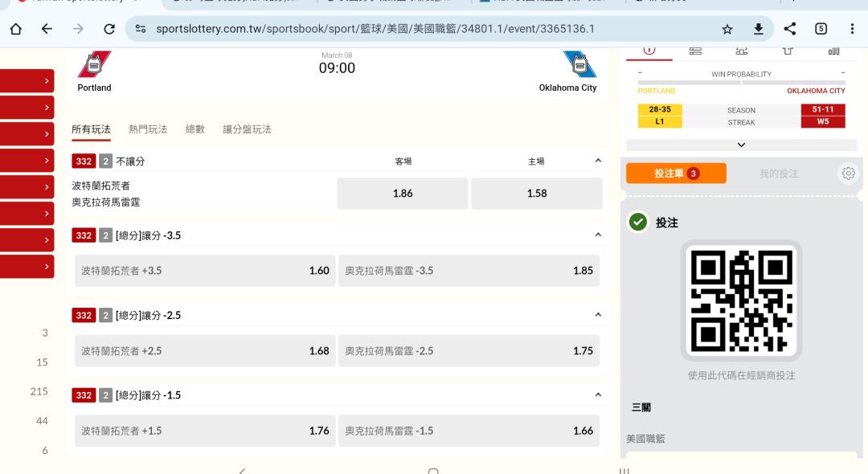Select 奧克拉荷馬雷霆 -1.5 at 1.66
Viewport: 868px width, 474px height.
(x=469, y=431)
